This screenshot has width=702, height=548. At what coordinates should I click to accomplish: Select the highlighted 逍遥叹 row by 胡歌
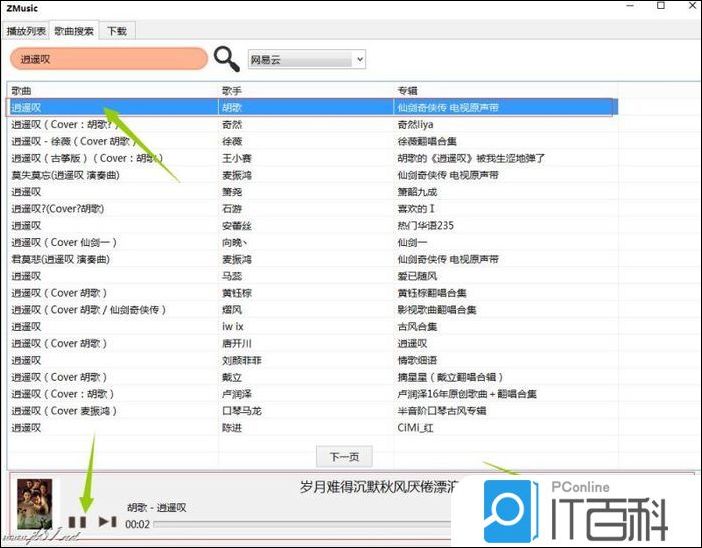click(312, 107)
